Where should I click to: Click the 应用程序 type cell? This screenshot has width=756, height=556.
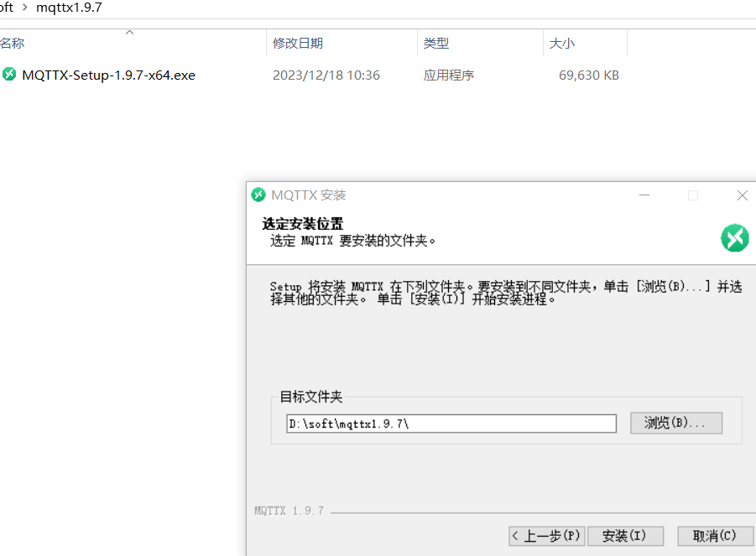(448, 75)
